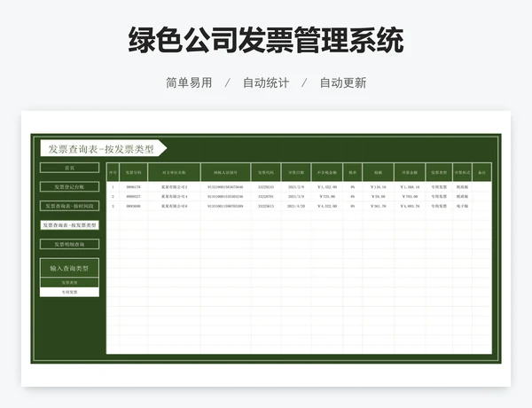
Task: Open 发票明细查询 navigation button
Action: [x=69, y=244]
